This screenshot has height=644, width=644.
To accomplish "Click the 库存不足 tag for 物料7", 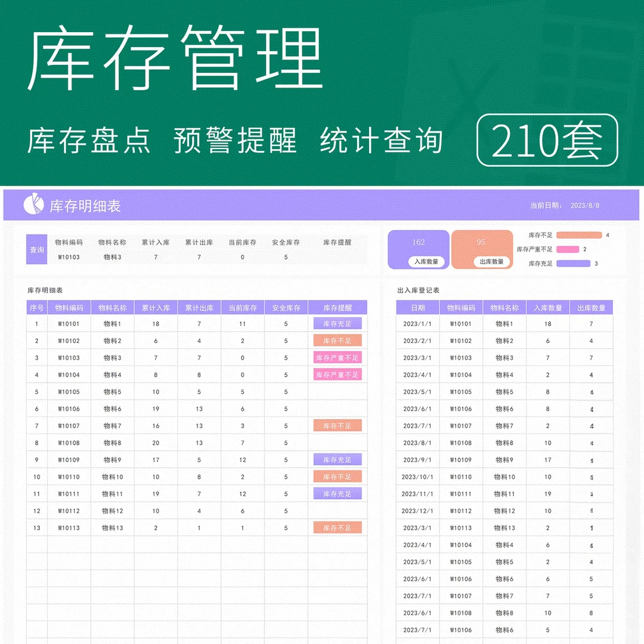I will [338, 426].
